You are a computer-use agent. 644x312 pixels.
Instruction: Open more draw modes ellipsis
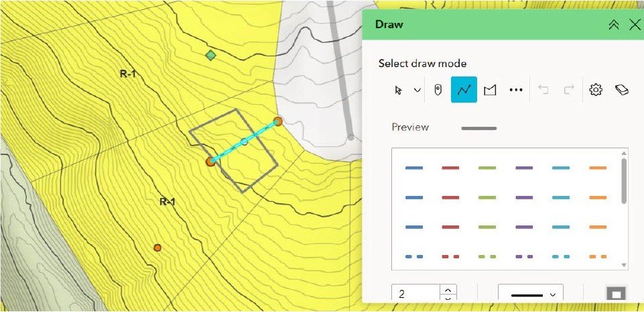(515, 90)
